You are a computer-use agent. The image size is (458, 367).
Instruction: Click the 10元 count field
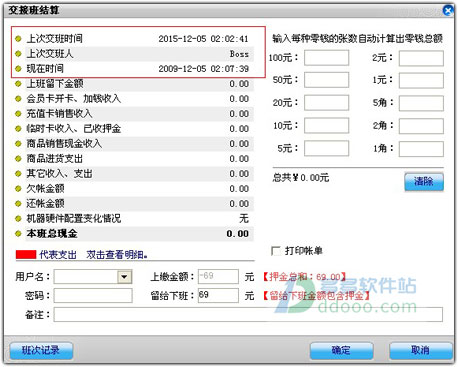pyautogui.click(x=327, y=126)
